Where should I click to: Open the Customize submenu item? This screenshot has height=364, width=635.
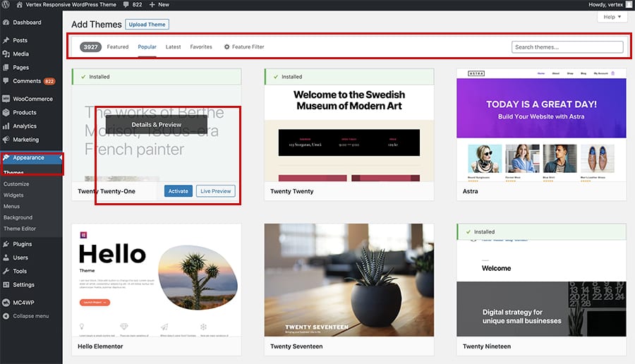pyautogui.click(x=16, y=184)
